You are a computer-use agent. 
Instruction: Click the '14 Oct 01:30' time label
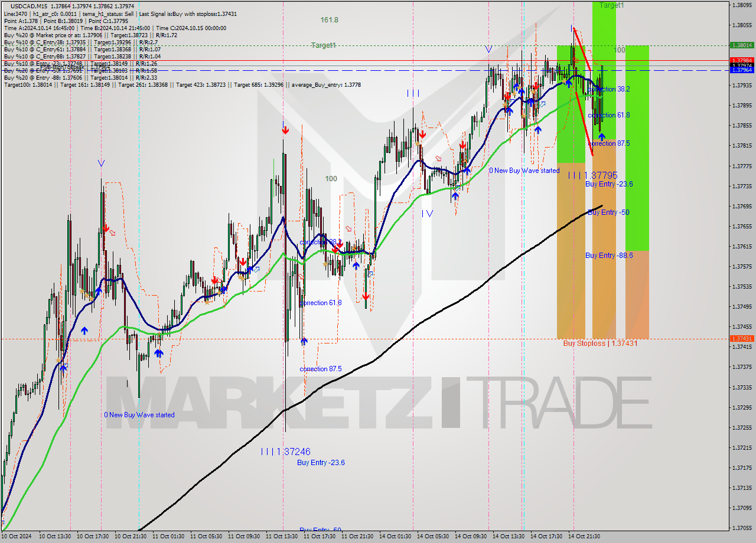[x=396, y=537]
